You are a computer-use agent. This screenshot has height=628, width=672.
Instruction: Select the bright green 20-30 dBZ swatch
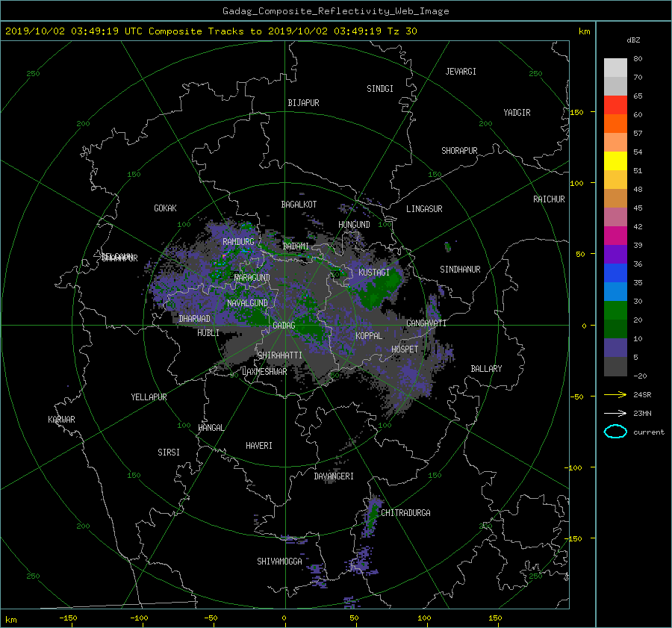coord(615,310)
